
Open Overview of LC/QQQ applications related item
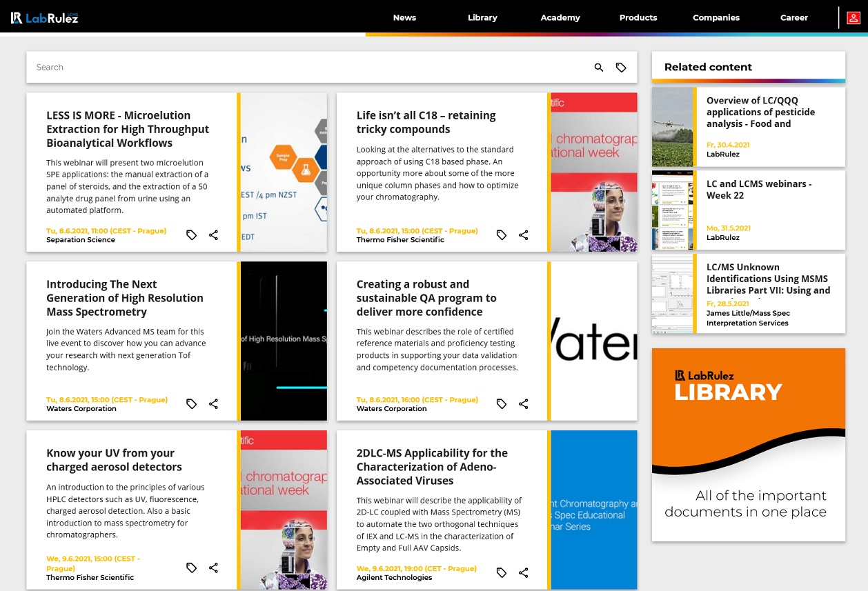point(760,112)
